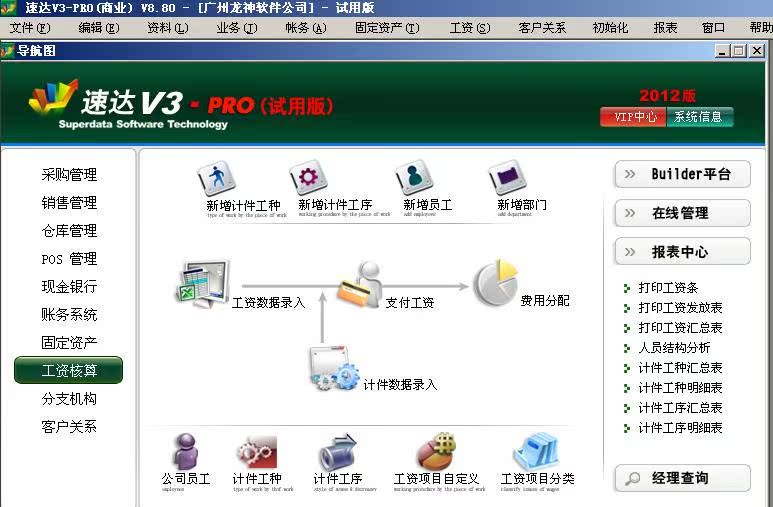Collapse the 报表中心 section

pyautogui.click(x=683, y=252)
